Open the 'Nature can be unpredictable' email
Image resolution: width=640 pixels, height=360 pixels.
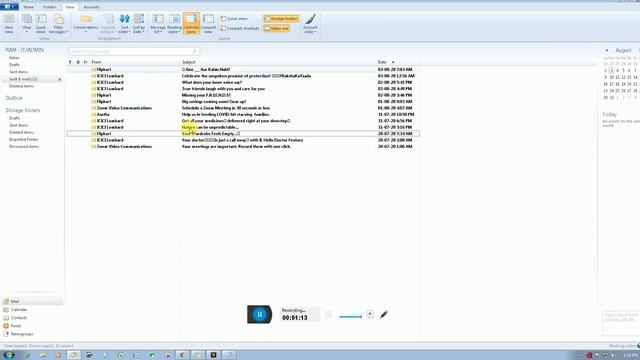tap(243, 127)
